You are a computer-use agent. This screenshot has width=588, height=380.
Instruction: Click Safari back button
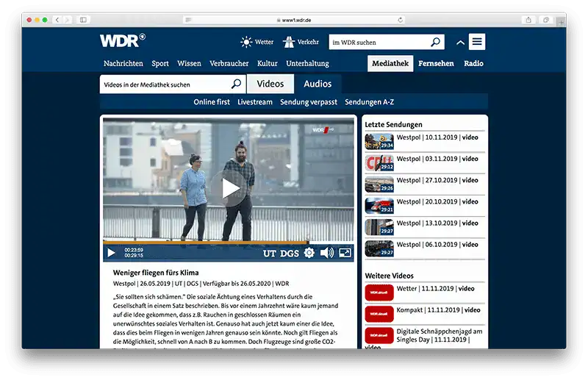[x=57, y=20]
